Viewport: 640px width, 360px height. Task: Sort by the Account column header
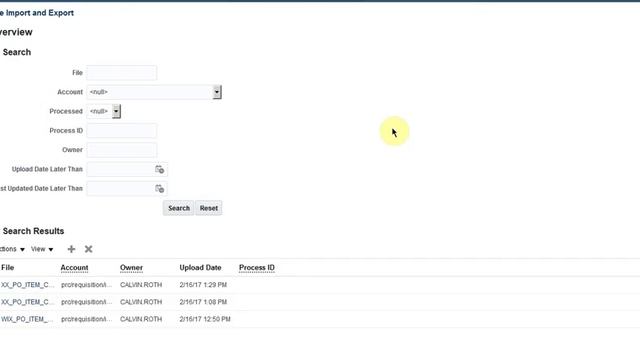pos(74,268)
